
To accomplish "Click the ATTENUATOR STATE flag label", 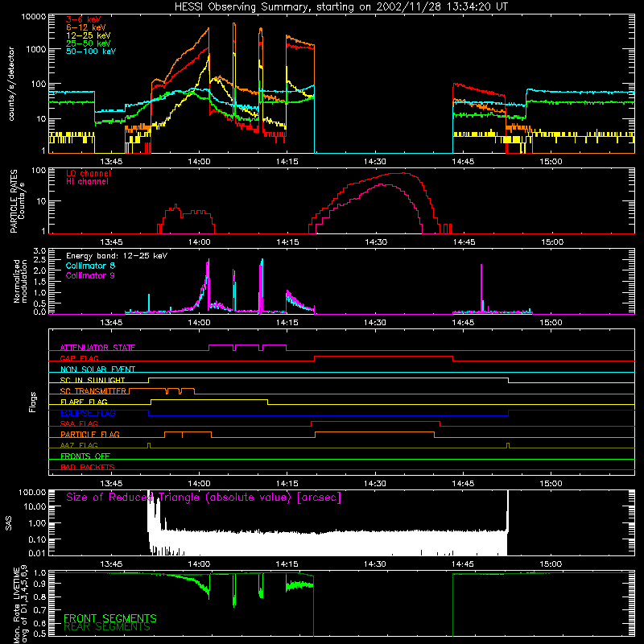I will point(97,348).
